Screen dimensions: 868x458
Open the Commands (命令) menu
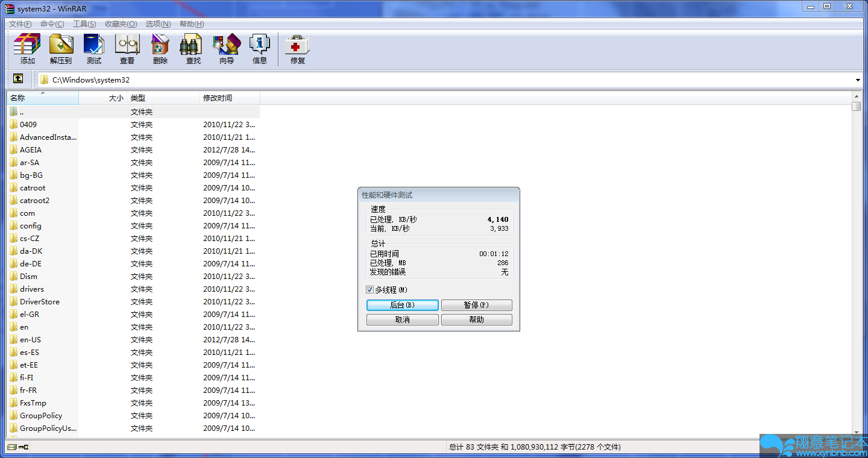[52, 24]
